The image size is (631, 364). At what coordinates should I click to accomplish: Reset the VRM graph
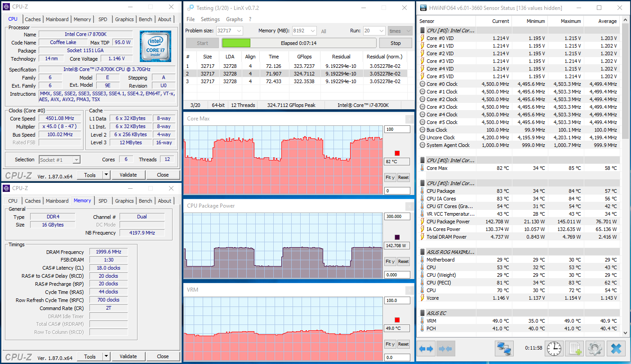404,344
